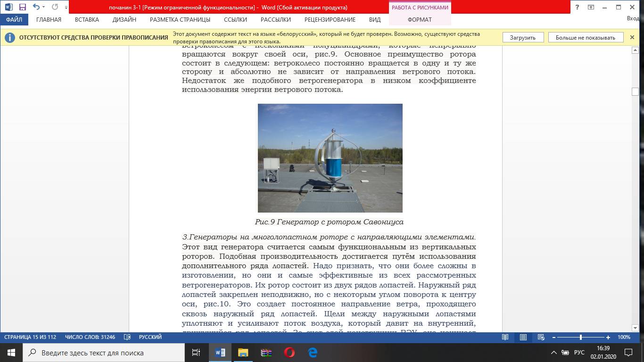
Task: Click the zoom slider handle
Action: (x=581, y=337)
